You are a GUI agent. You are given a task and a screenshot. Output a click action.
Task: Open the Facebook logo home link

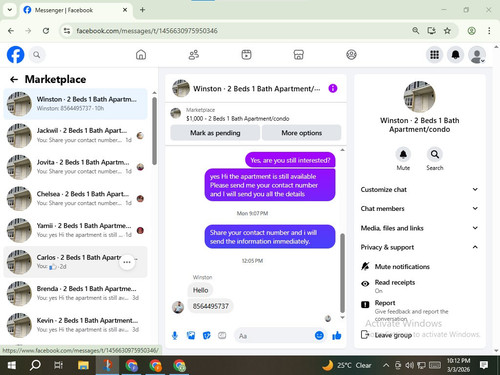(16, 55)
